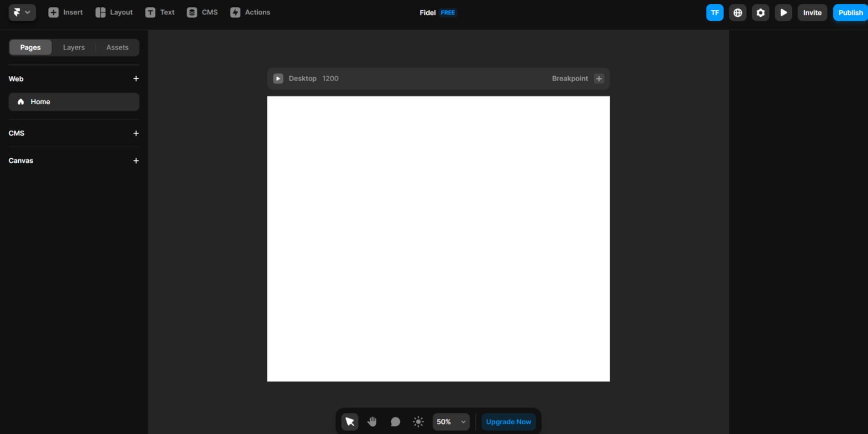Open the Comments tool
The image size is (868, 434).
[395, 421]
